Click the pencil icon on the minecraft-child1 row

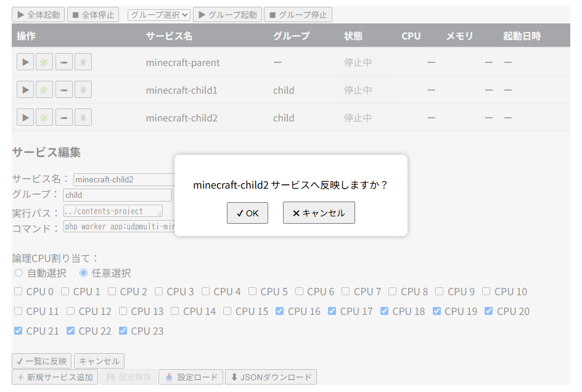click(64, 89)
